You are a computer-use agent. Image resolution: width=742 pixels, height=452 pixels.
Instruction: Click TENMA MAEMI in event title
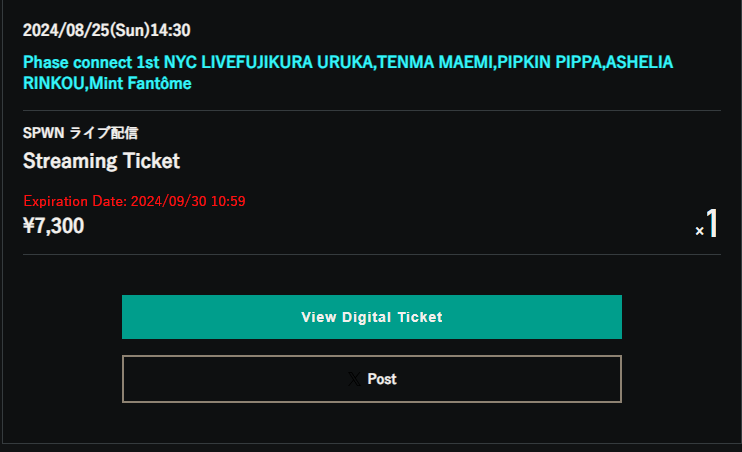[x=435, y=62]
